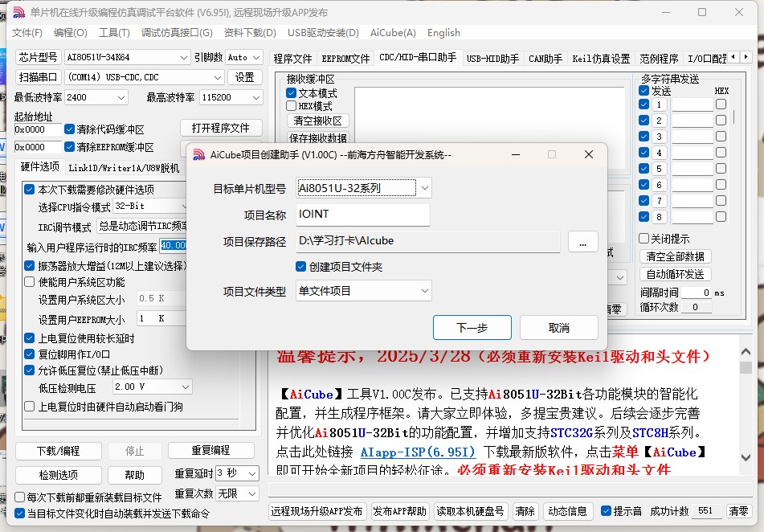Toggle 本次下载需要修改硬件选项 checkbox

[x=29, y=189]
